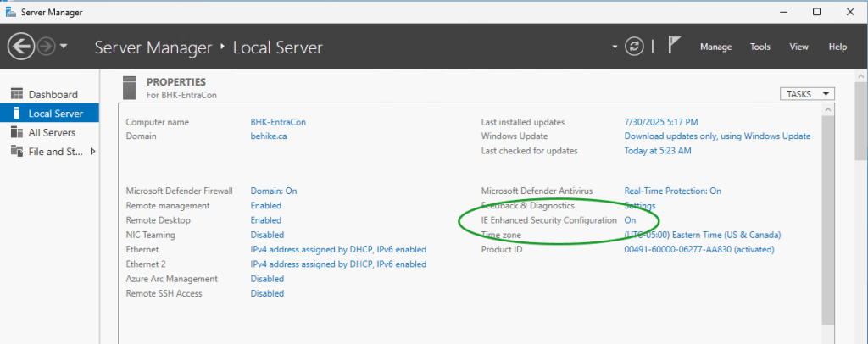This screenshot has width=868, height=344.
Task: Click the Dashboard icon in sidebar
Action: pos(16,94)
